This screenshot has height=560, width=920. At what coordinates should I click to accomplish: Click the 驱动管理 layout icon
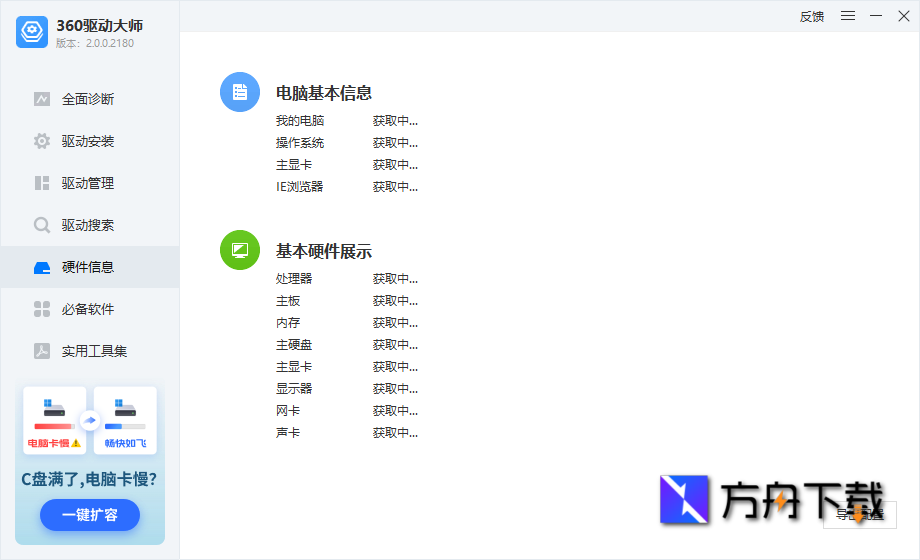(42, 183)
